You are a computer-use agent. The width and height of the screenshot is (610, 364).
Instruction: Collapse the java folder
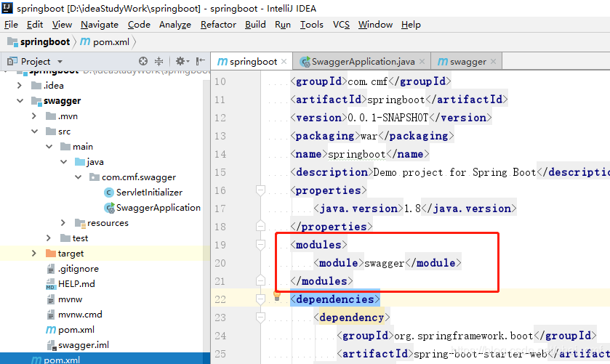64,162
